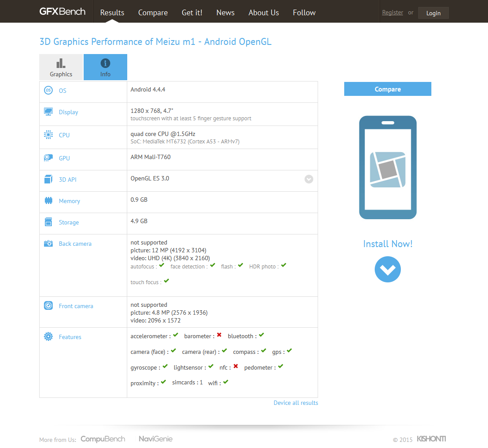Visit the NaviGenie footer link
488x448 pixels.
click(x=156, y=439)
